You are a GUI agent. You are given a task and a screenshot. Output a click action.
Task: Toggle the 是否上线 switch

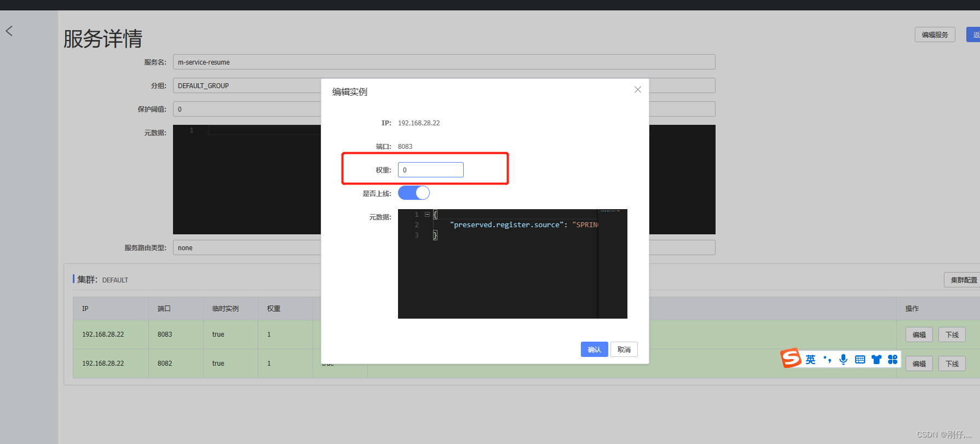point(413,193)
